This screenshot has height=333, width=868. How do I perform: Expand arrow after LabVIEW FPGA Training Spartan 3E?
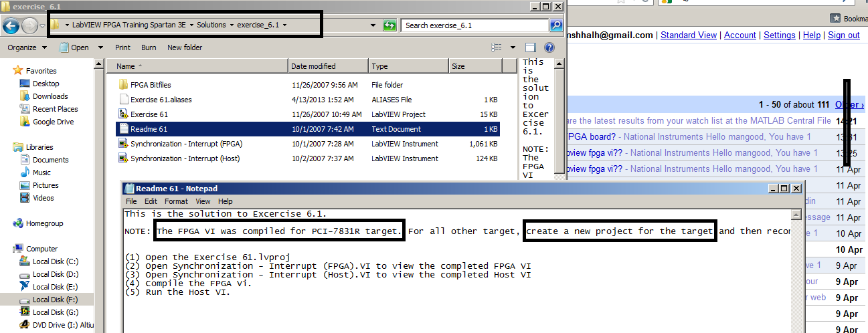(191, 25)
